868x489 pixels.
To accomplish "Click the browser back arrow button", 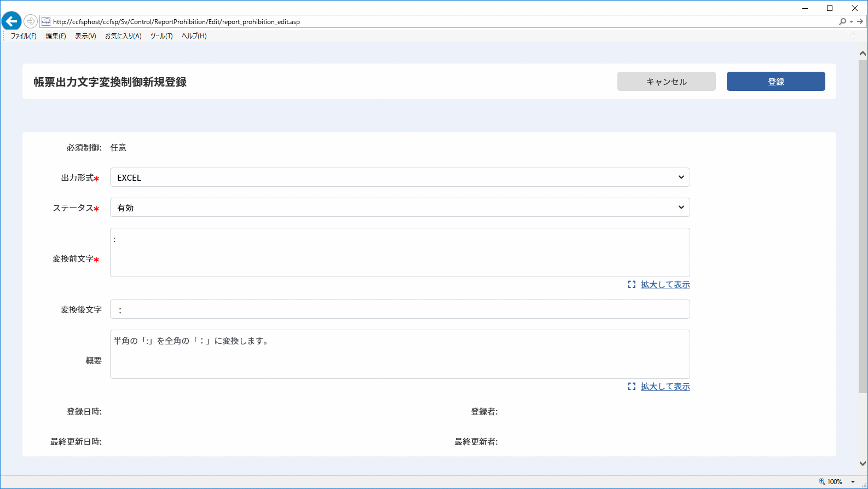I will click(x=11, y=21).
